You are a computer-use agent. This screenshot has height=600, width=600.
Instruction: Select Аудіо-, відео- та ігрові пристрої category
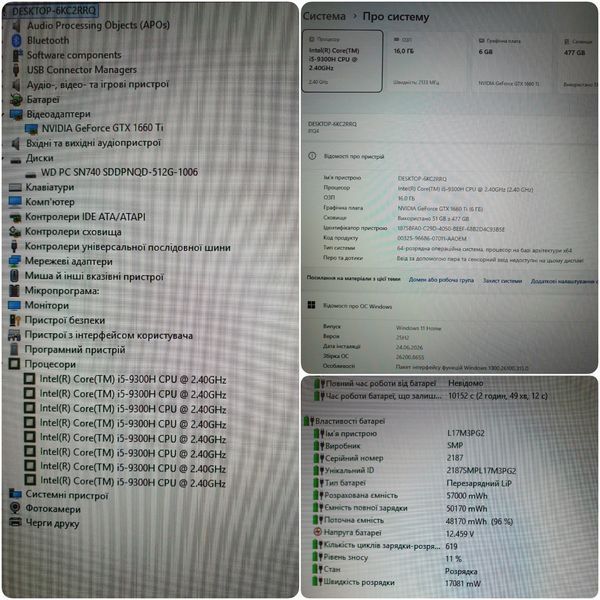(x=98, y=85)
